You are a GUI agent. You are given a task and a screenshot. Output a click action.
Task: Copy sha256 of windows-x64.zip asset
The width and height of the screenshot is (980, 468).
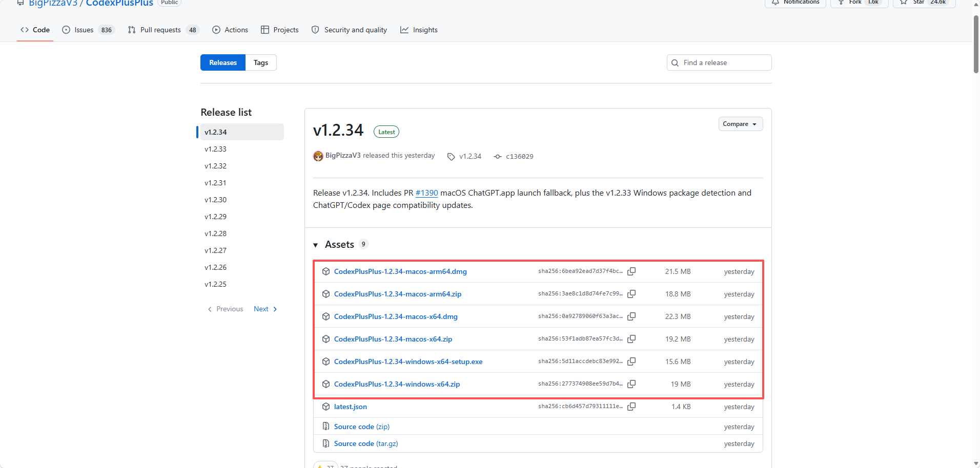click(631, 384)
